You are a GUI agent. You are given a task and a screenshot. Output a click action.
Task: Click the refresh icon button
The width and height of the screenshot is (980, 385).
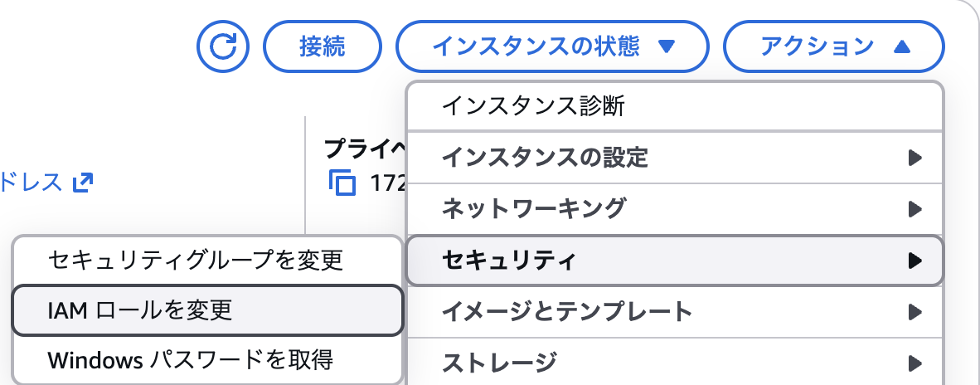[223, 46]
